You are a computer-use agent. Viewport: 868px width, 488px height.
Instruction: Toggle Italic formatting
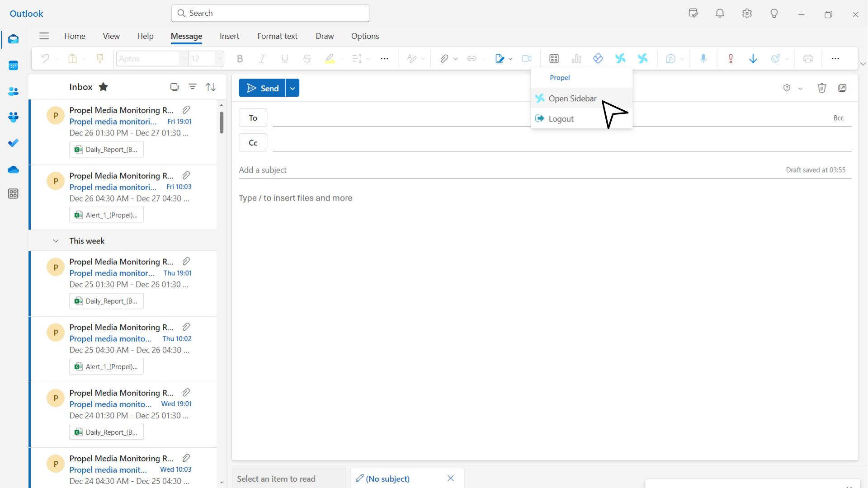pyautogui.click(x=262, y=59)
